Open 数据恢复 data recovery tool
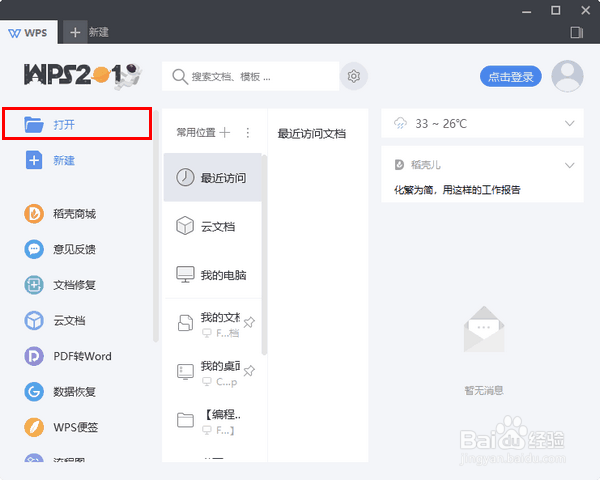The image size is (600, 480). (60, 392)
